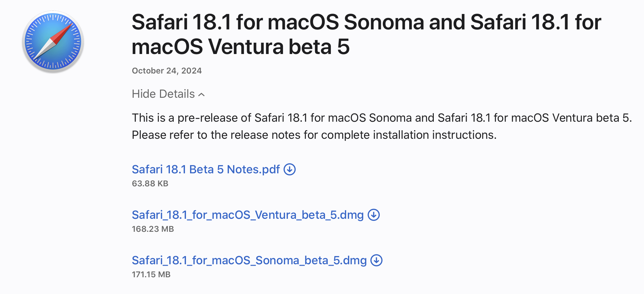Open the Safari_18.1_for_macOS_Ventura_beta_5.dmg link
This screenshot has width=644, height=294.
(247, 215)
